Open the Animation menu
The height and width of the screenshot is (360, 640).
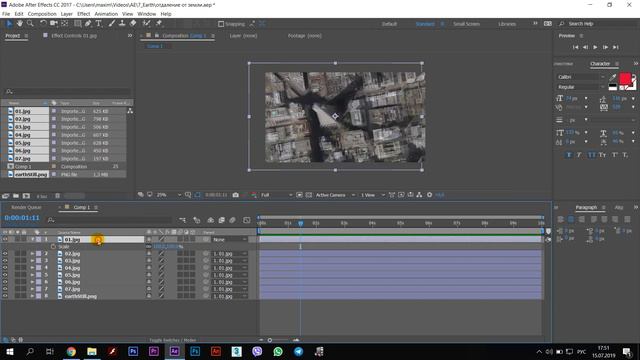[106, 14]
